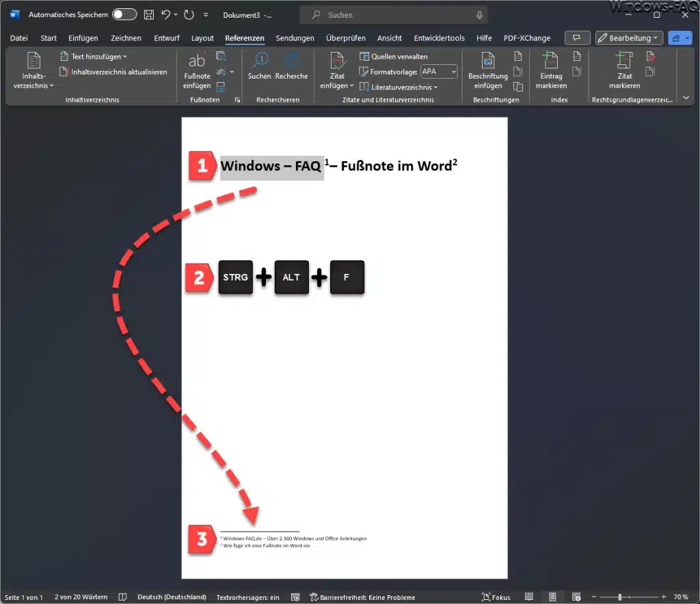Click the macro recording icon in status bar
The image size is (700, 604).
[x=295, y=597]
